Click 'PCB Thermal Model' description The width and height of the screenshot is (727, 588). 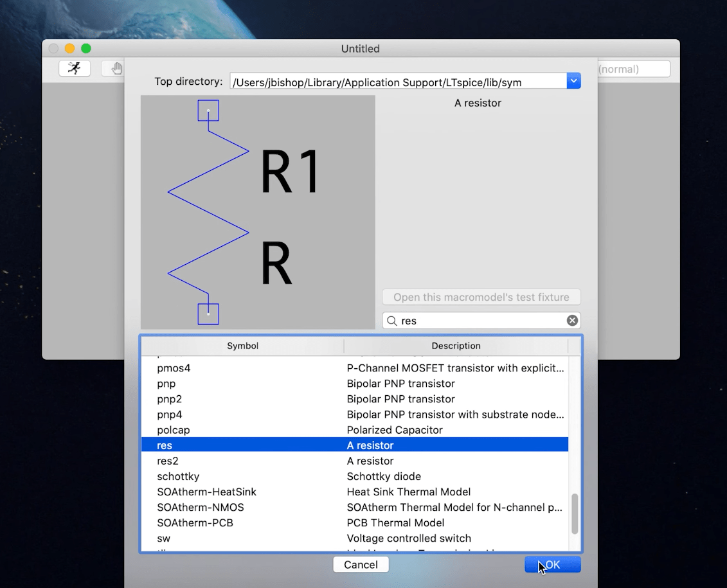pos(395,522)
